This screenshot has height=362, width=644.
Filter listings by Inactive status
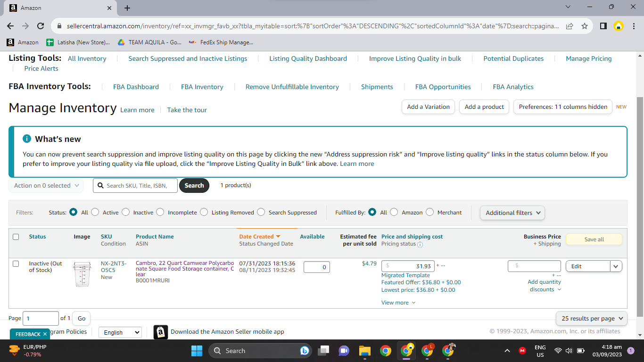pyautogui.click(x=125, y=212)
